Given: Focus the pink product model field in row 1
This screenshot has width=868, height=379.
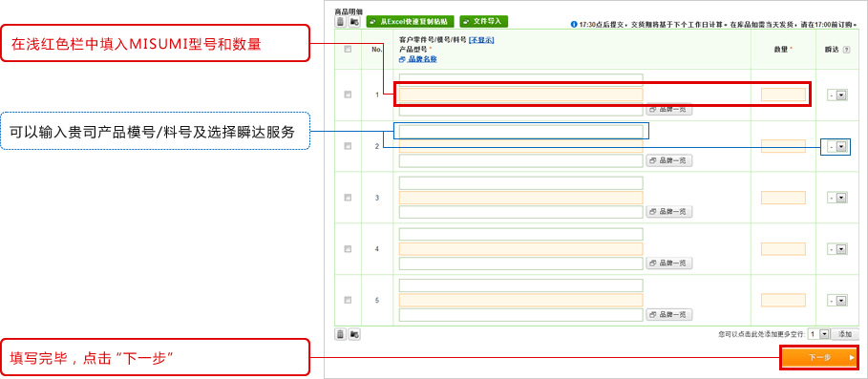Looking at the screenshot, I should click(x=521, y=95).
